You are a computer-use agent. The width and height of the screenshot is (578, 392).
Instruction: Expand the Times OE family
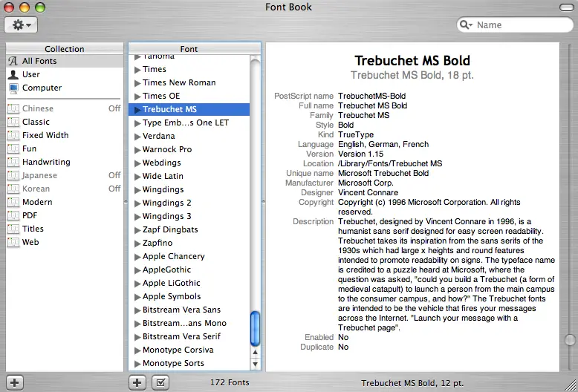pos(137,97)
